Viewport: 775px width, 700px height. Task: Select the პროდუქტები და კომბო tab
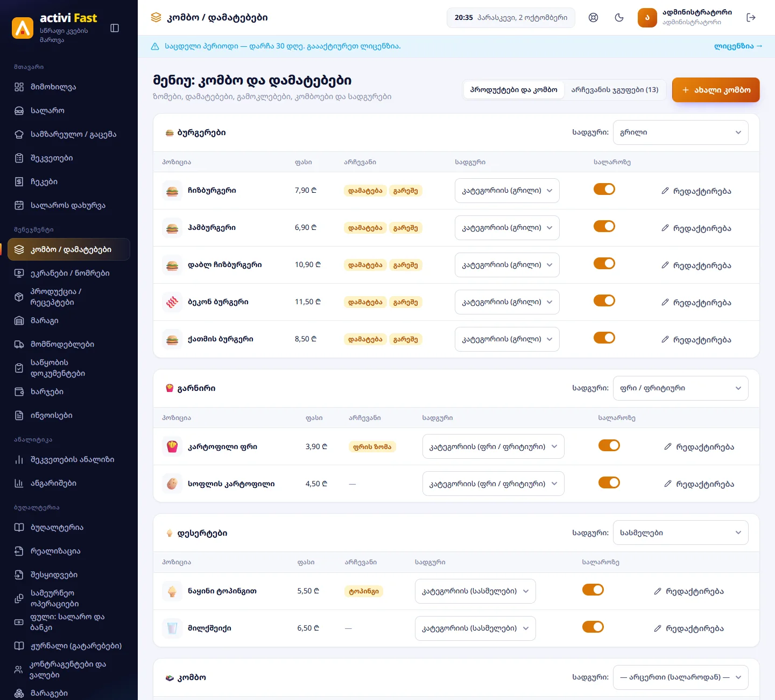tap(514, 90)
